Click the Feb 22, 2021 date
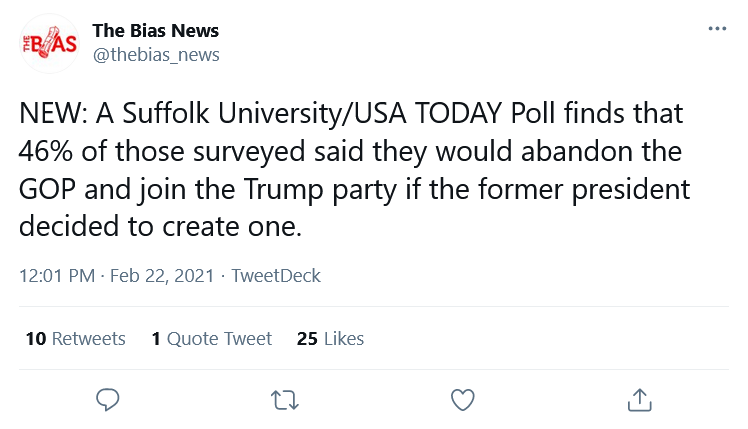Screen dimensions: 748x429 click(162, 276)
